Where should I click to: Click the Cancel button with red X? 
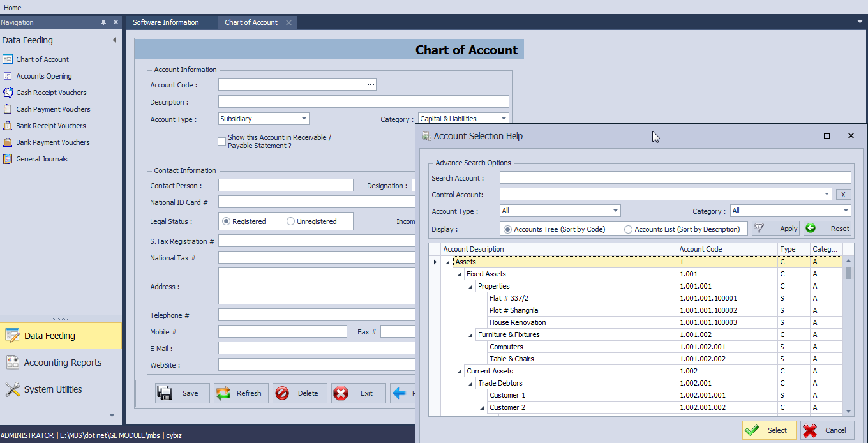point(827,430)
